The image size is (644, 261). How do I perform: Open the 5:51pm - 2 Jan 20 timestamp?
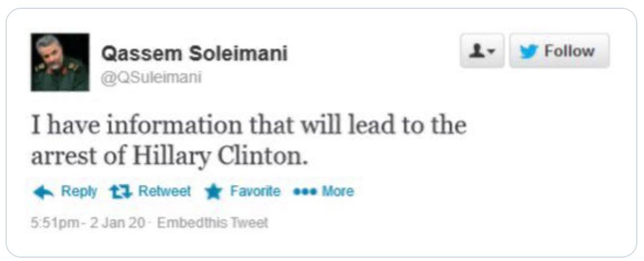click(x=88, y=223)
